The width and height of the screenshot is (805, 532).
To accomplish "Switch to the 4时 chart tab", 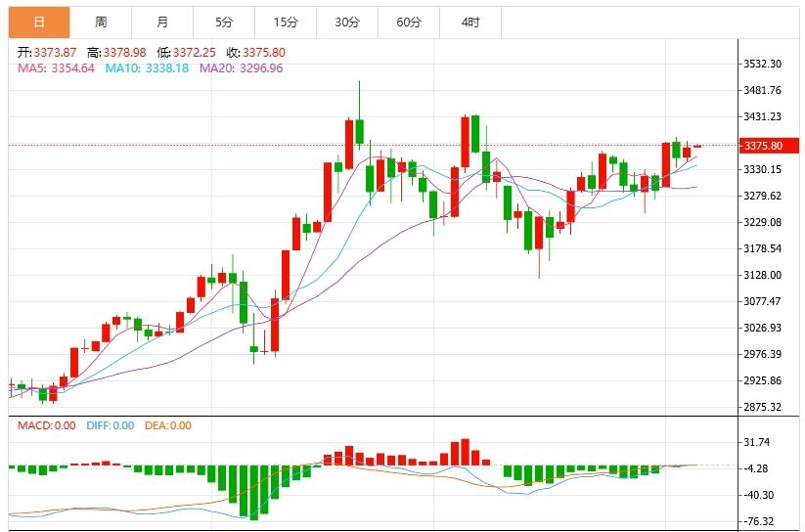I will pos(470,22).
